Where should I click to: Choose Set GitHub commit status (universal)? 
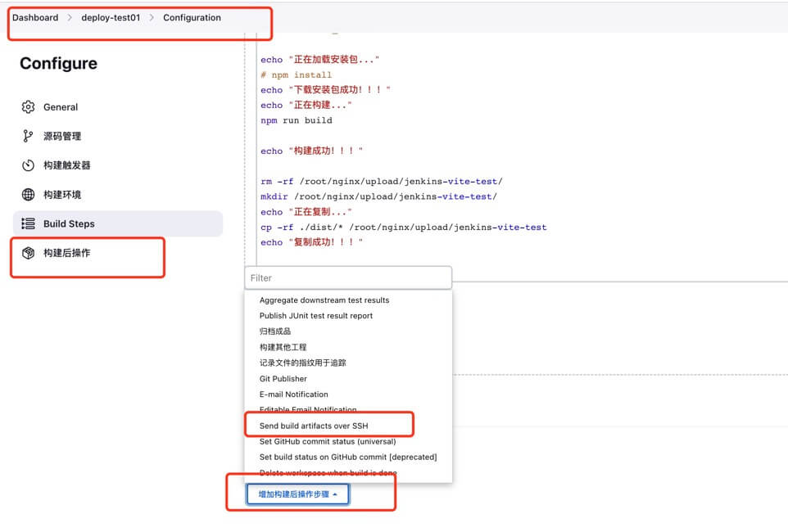[x=328, y=441]
